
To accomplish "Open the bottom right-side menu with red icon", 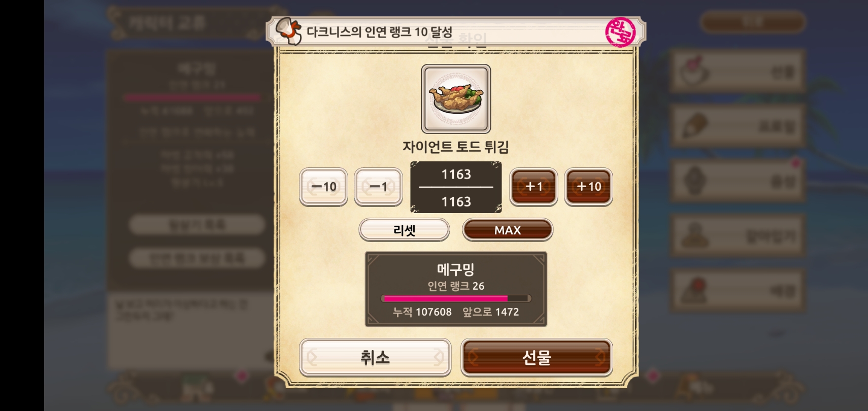I will coord(738,290).
